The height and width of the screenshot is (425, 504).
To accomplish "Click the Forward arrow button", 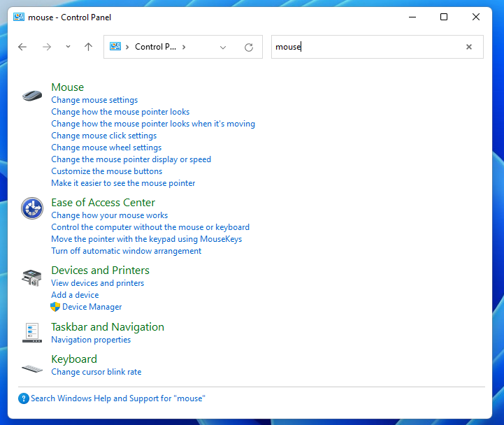I will click(x=47, y=47).
